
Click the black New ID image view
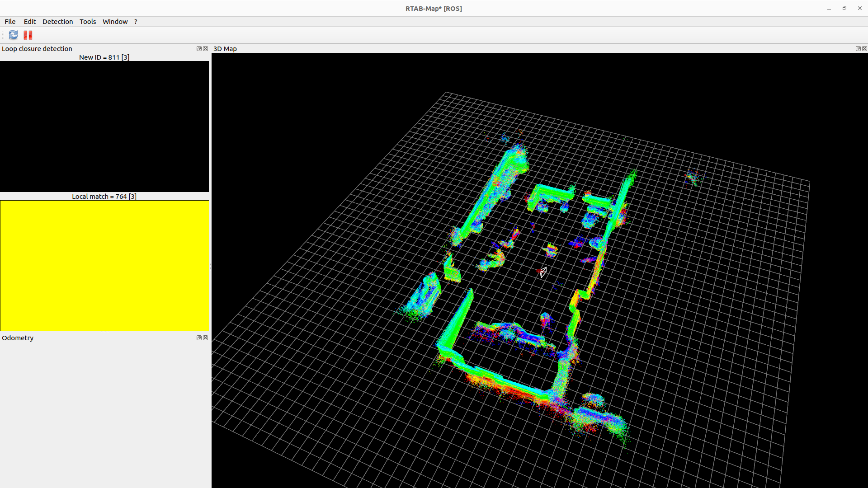(104, 127)
